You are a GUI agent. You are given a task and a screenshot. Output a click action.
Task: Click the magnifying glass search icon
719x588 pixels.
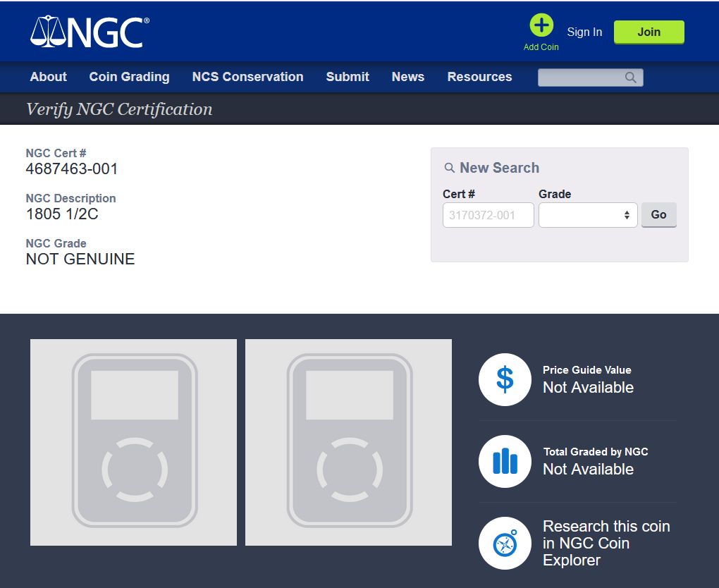pyautogui.click(x=630, y=78)
